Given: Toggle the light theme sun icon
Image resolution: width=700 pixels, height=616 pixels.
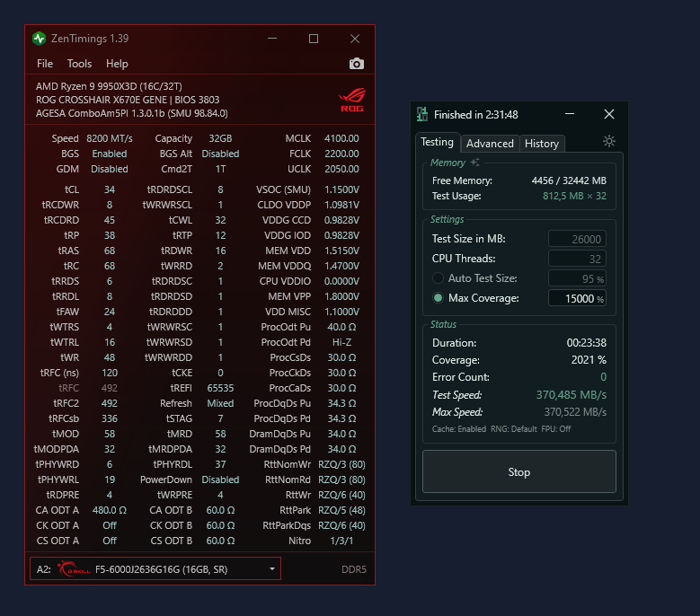Looking at the screenshot, I should click(x=609, y=141).
